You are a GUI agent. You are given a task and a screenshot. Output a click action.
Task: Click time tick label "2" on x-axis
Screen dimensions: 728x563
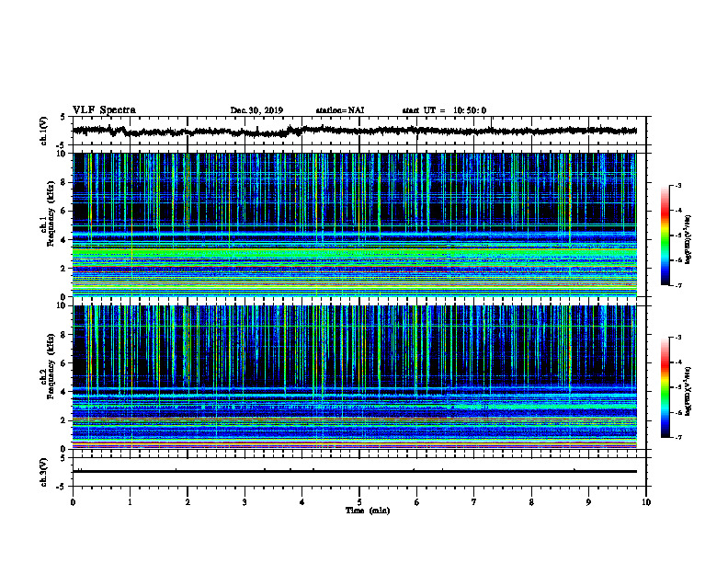[188, 502]
